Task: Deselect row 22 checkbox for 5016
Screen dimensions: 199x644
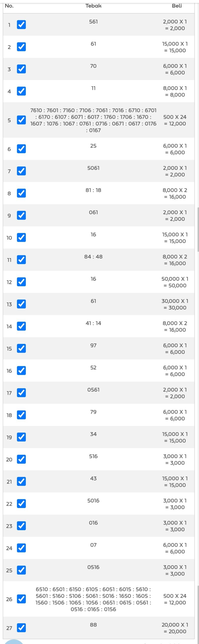Action: pos(21,504)
